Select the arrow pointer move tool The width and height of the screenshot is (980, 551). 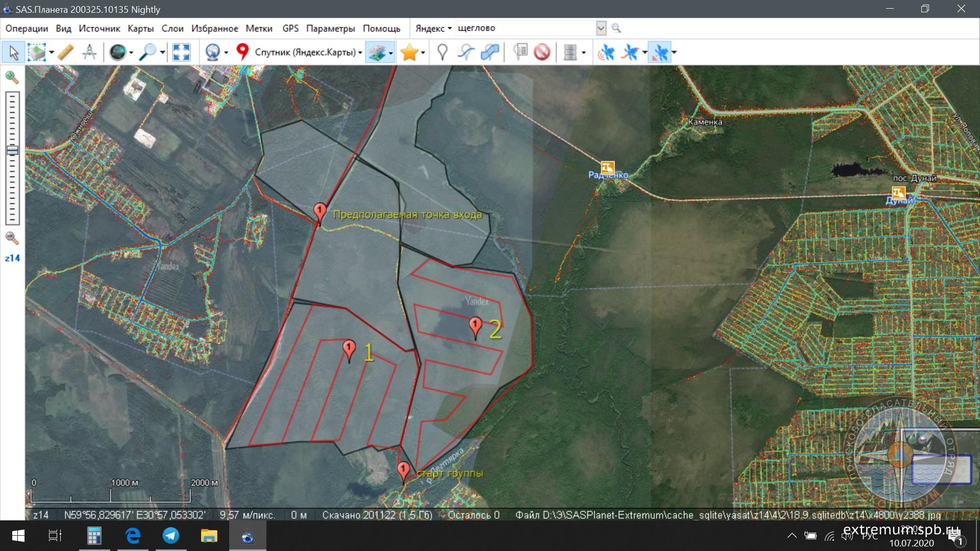pyautogui.click(x=13, y=52)
